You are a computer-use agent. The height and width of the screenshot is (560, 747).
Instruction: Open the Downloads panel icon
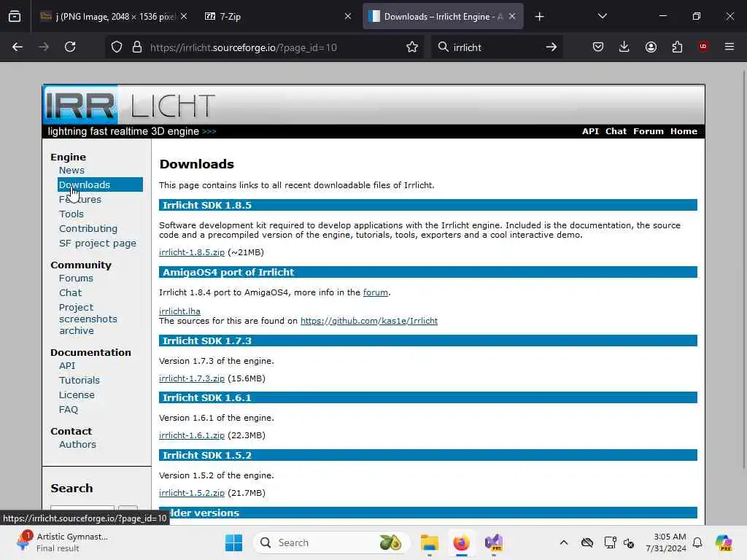coord(624,47)
